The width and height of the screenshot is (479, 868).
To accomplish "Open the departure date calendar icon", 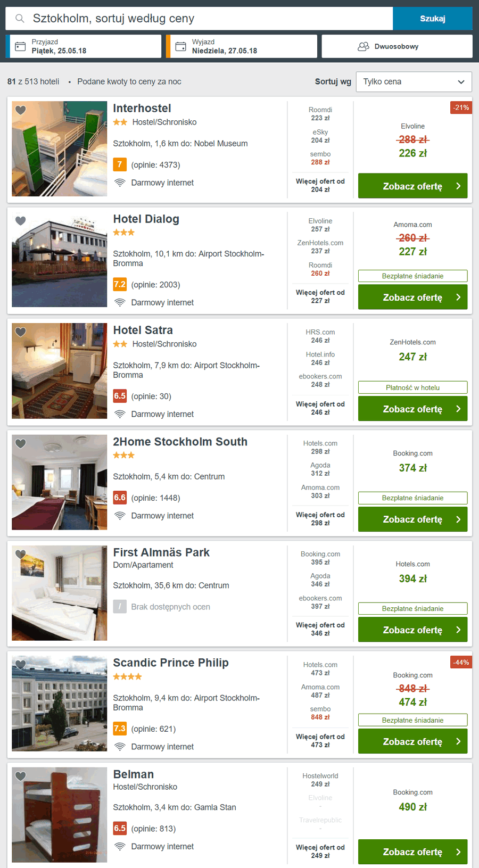I will click(181, 46).
